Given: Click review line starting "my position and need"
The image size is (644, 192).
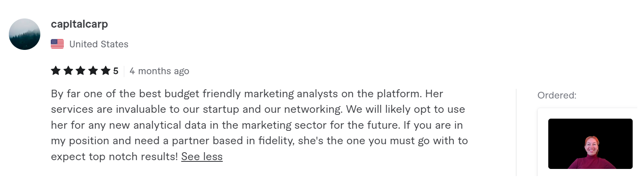Looking at the screenshot, I should 259,141.
